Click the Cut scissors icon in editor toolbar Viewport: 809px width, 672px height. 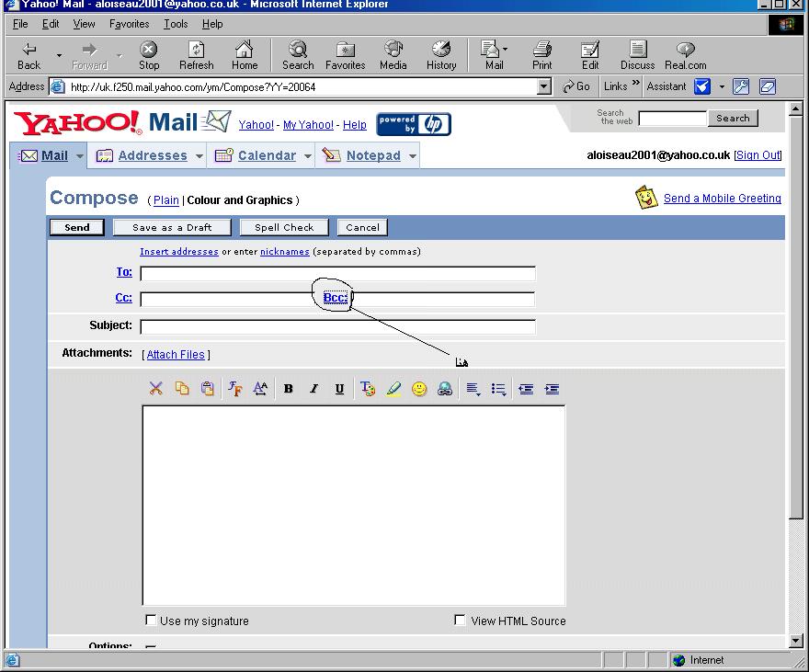155,388
